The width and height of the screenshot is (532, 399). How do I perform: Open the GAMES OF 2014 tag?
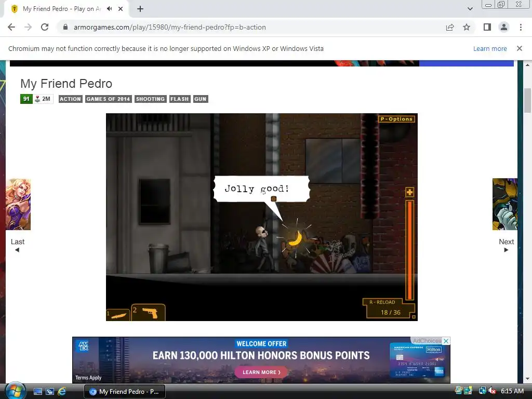(108, 99)
